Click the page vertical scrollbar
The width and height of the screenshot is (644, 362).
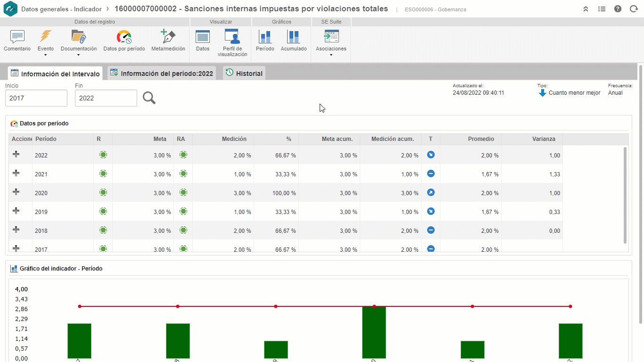pyautogui.click(x=640, y=193)
